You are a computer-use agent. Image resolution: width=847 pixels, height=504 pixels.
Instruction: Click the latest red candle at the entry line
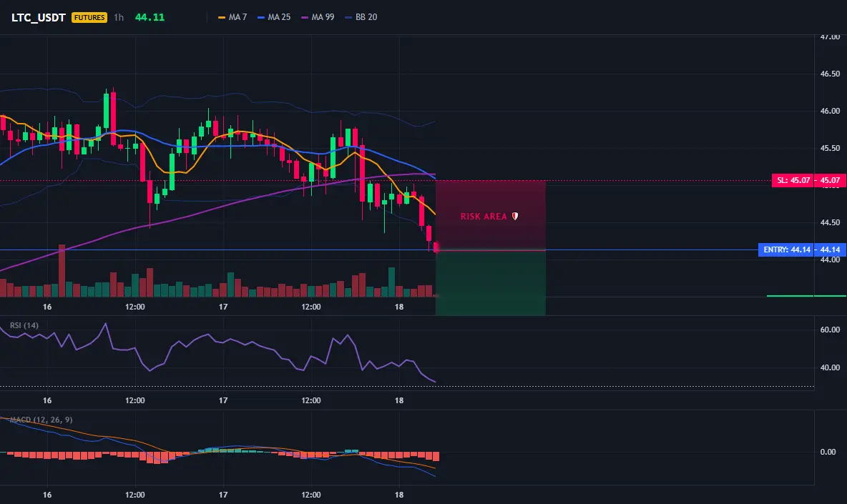point(436,247)
